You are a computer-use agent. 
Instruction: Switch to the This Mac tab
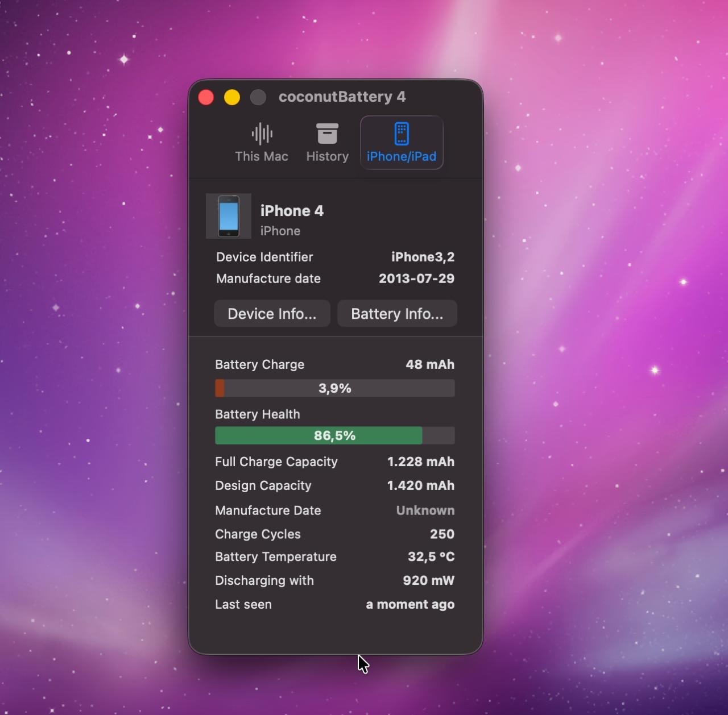[x=262, y=143]
